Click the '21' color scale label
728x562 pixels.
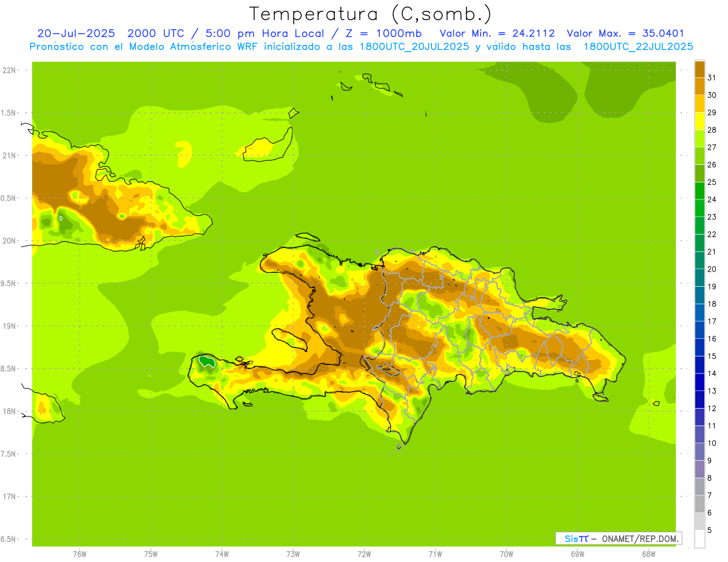pos(712,252)
